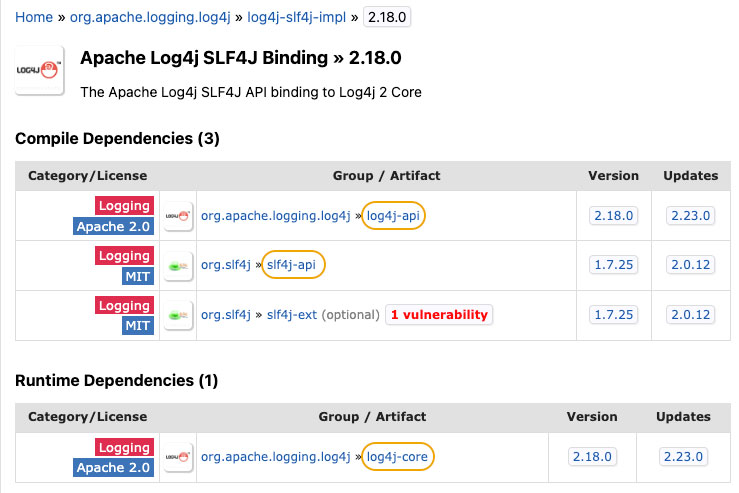739x493 pixels.
Task: Click the Runtime Dependencies (1) heading
Action: pyautogui.click(x=116, y=381)
